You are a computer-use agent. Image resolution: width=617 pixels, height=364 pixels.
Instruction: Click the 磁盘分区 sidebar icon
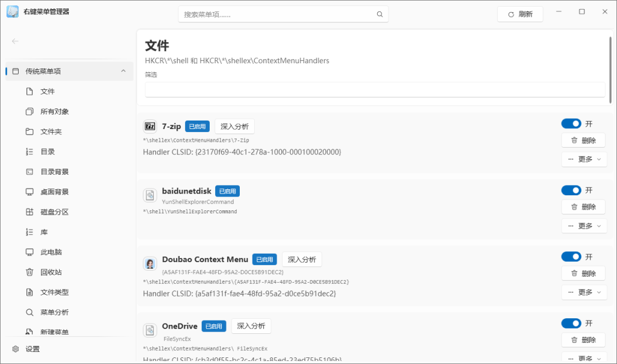(x=30, y=212)
